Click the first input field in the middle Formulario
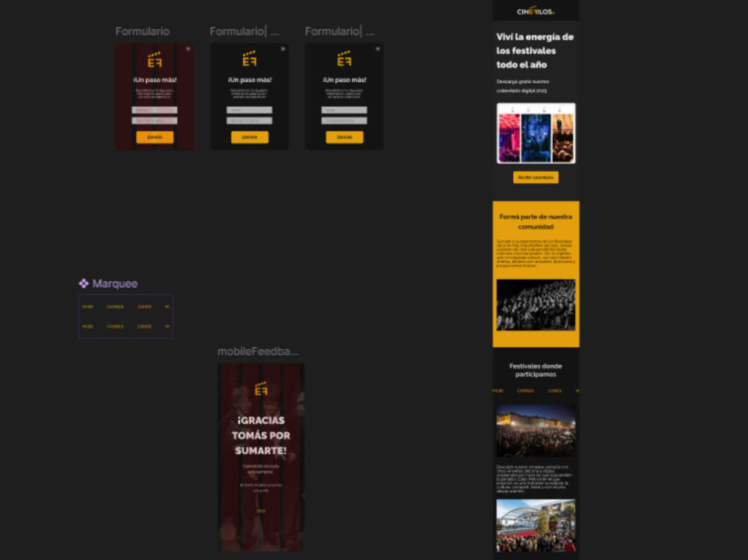Screen dimensions: 748x560 (x=250, y=110)
